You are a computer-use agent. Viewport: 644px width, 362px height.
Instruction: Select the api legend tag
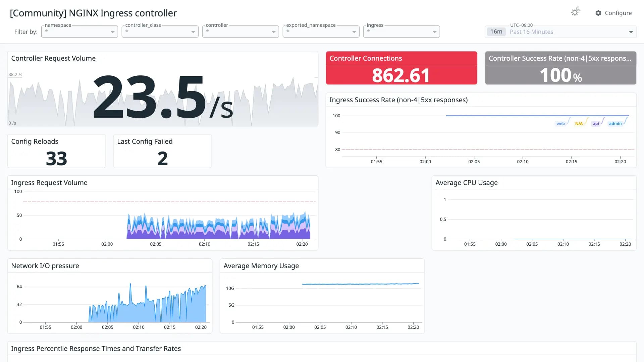click(x=596, y=124)
